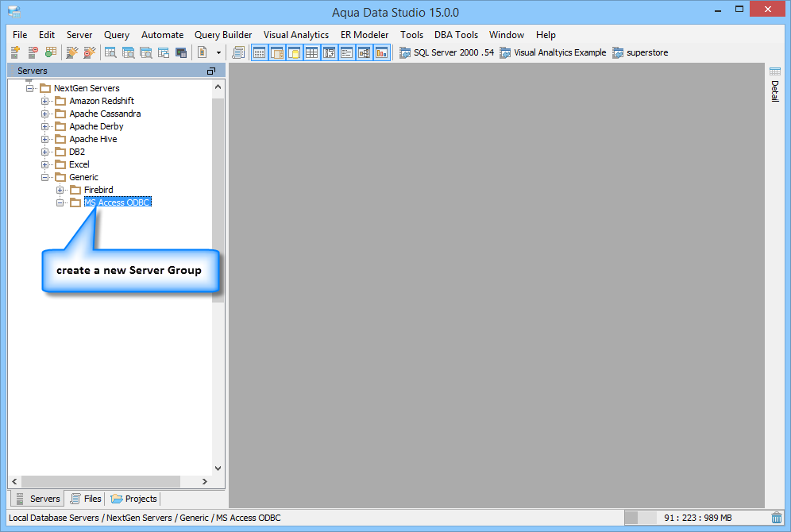
Task: Expand the Apache Cassandra tree node
Action: 45,114
